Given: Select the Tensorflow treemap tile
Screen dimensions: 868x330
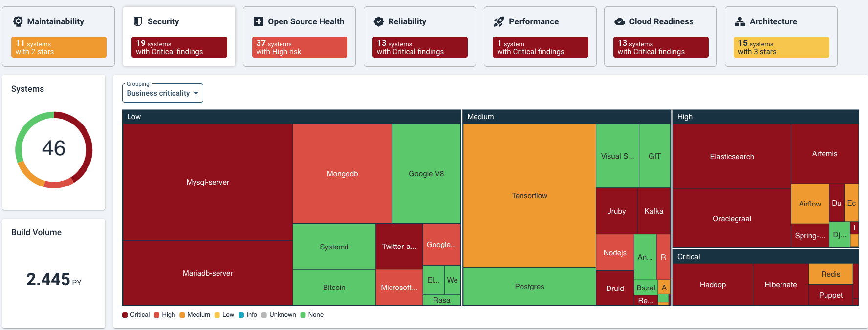Looking at the screenshot, I should point(529,195).
